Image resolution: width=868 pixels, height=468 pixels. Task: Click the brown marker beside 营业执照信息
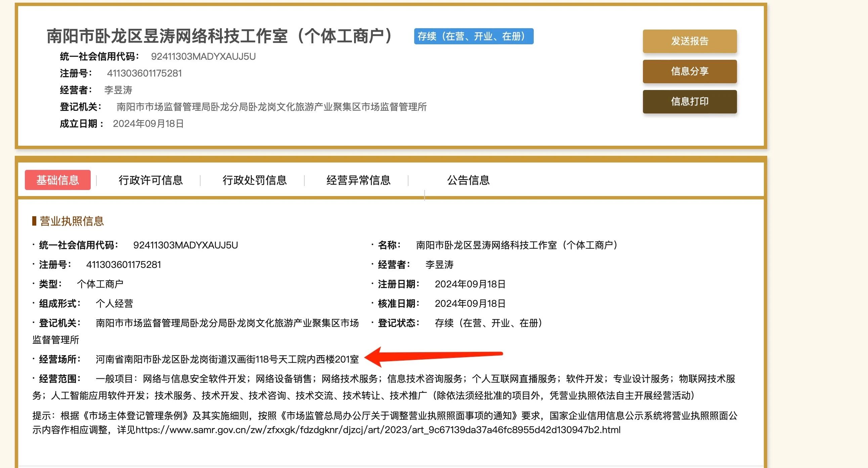click(34, 221)
